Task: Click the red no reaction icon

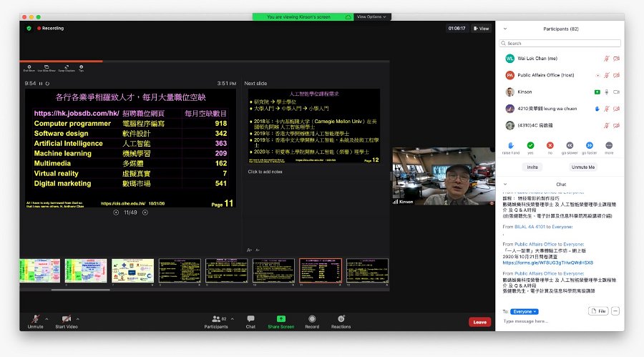Action: [550, 145]
